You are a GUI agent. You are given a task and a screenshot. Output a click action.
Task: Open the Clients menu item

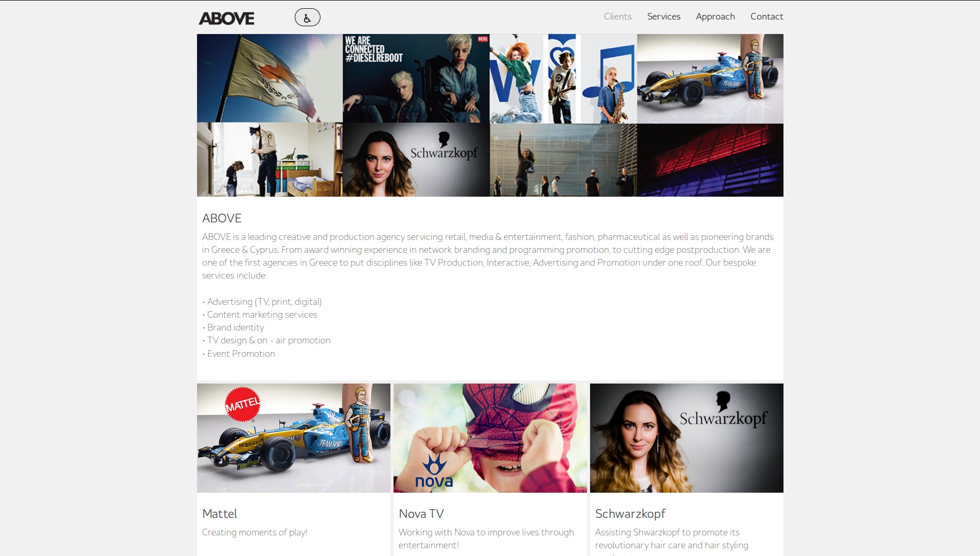(617, 16)
